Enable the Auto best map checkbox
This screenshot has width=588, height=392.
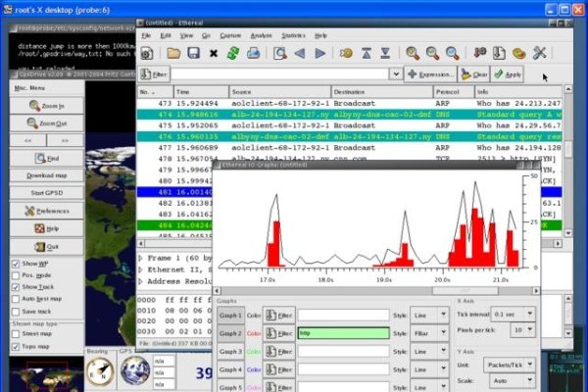15,297
